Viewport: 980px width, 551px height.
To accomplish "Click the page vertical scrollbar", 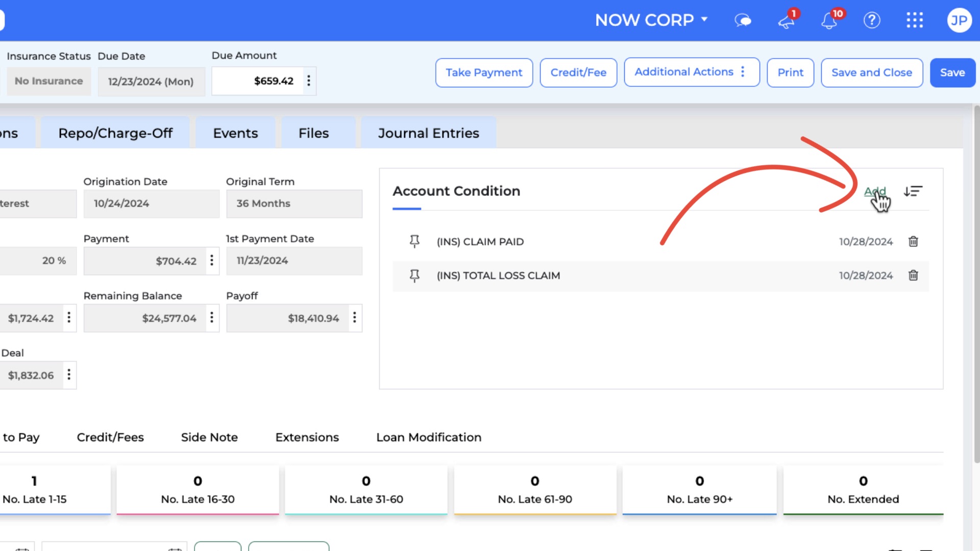I will pyautogui.click(x=976, y=283).
